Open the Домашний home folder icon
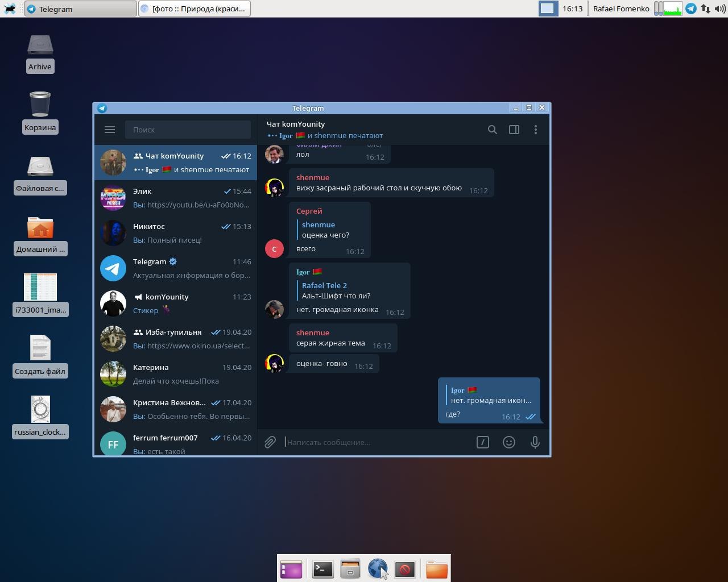 (40, 235)
